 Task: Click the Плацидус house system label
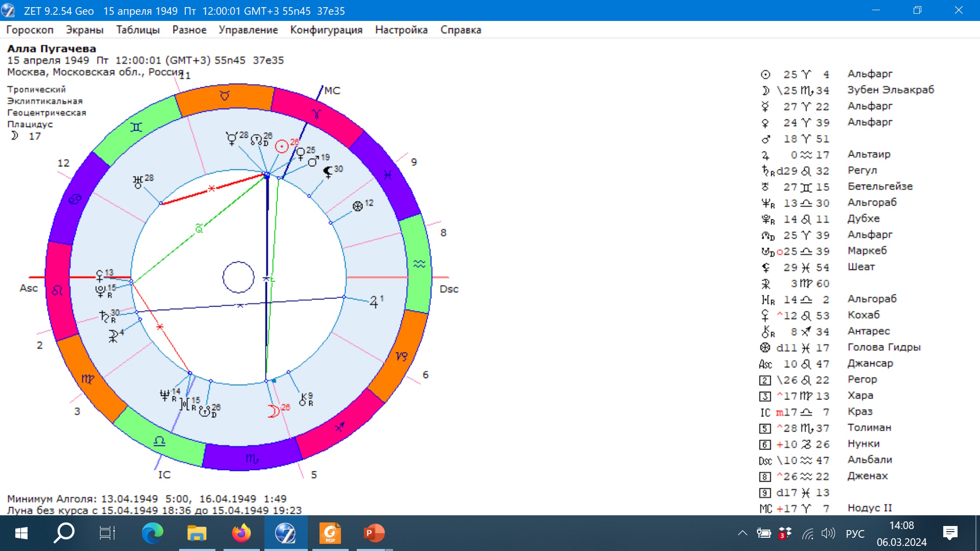(x=30, y=124)
